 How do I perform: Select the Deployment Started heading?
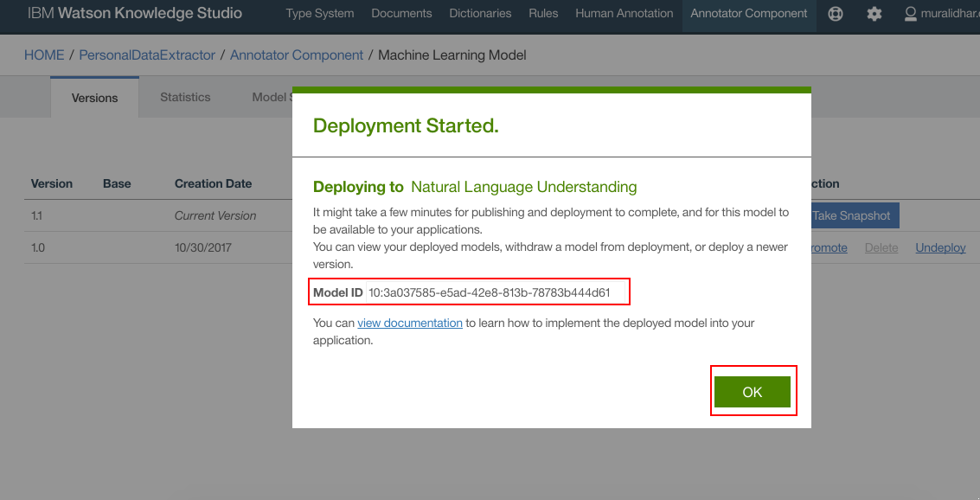[x=406, y=125]
